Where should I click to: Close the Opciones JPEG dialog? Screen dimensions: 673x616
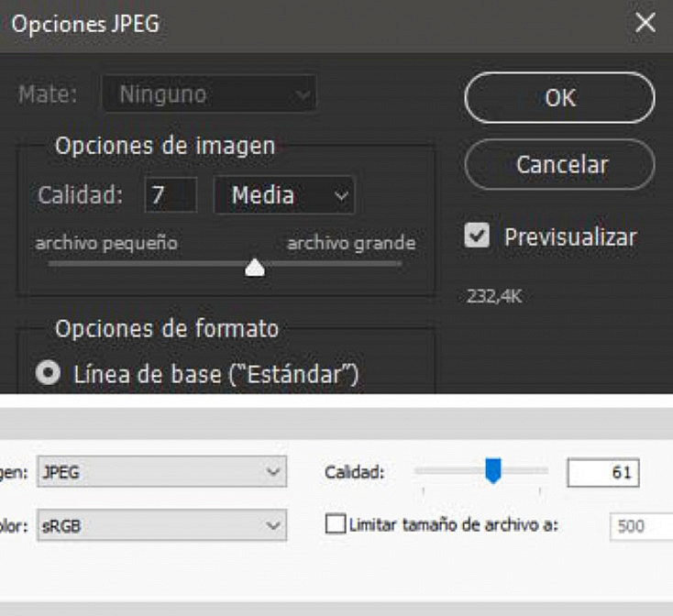(x=645, y=22)
